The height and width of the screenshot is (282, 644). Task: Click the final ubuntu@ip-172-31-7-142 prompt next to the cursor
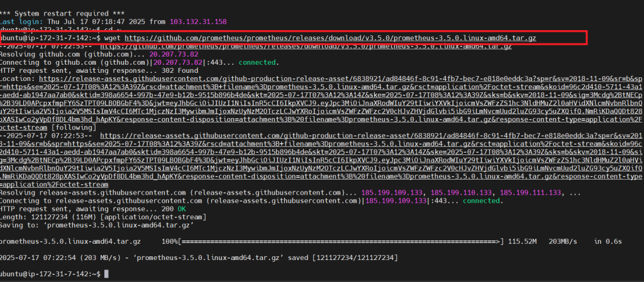point(50,274)
